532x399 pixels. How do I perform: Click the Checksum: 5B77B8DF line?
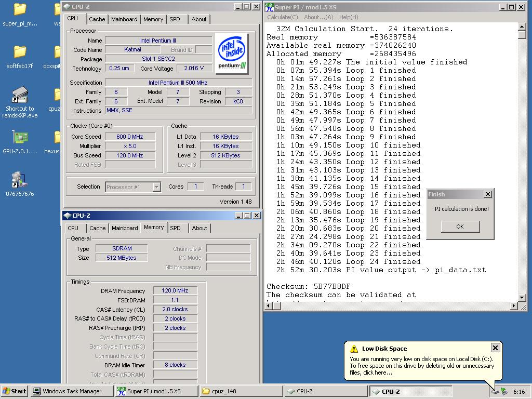(x=309, y=286)
